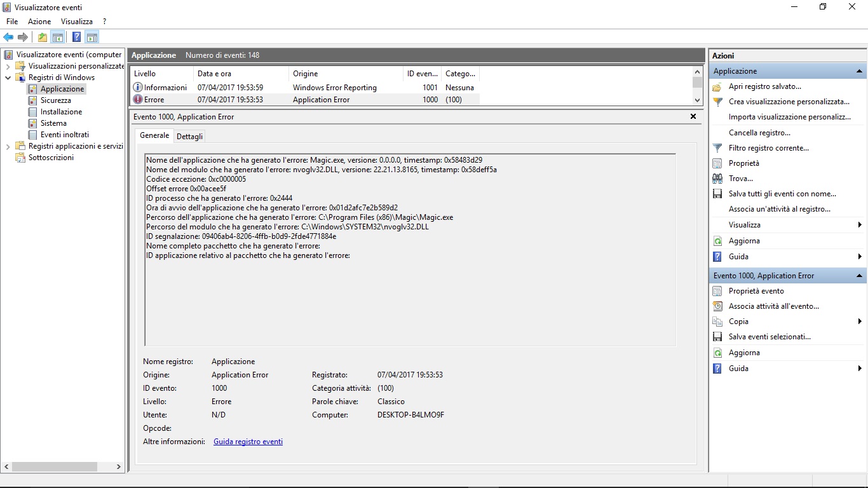Screen dimensions: 868x488
Task: Open the Visualizza menu in menu bar
Action: [77, 22]
